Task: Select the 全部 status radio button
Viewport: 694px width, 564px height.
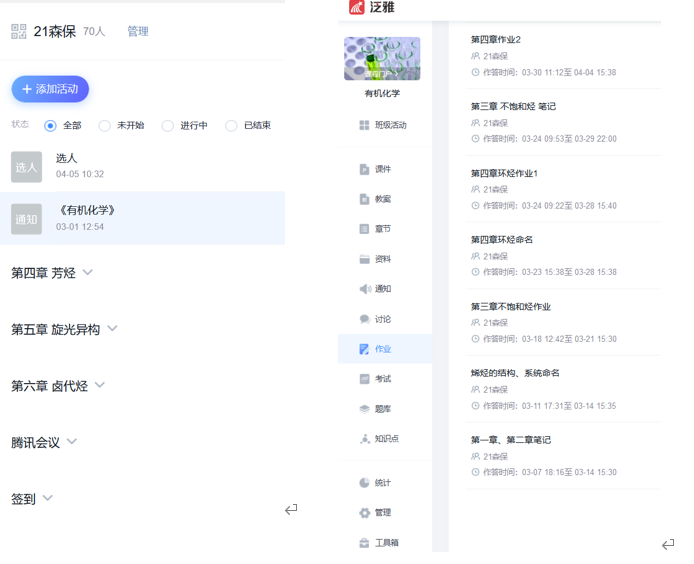Action: [x=50, y=126]
